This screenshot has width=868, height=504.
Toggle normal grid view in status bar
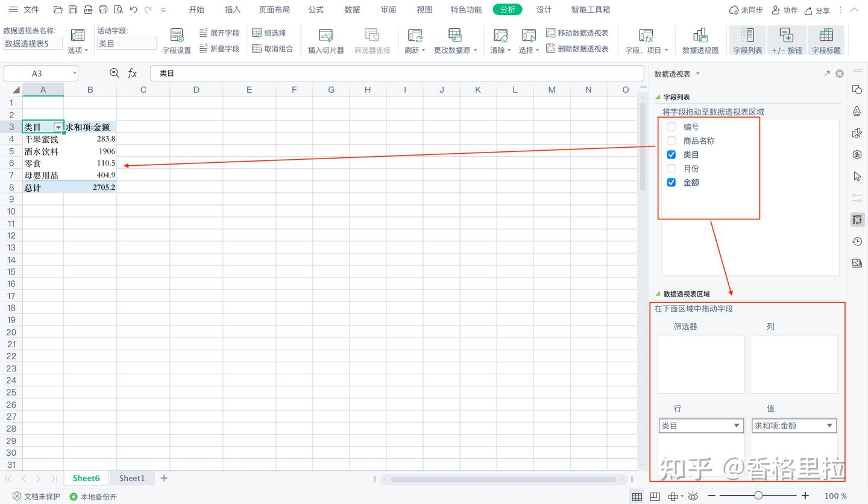[x=637, y=497]
